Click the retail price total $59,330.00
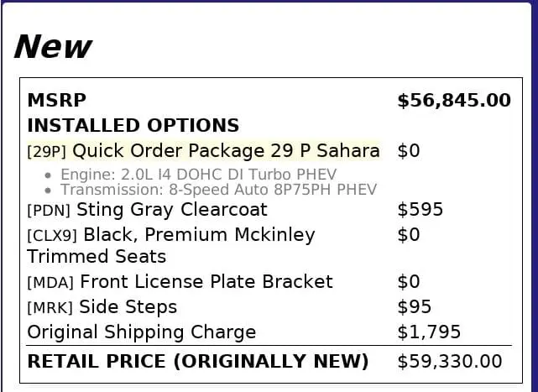Image resolution: width=538 pixels, height=392 pixels. coord(449,362)
